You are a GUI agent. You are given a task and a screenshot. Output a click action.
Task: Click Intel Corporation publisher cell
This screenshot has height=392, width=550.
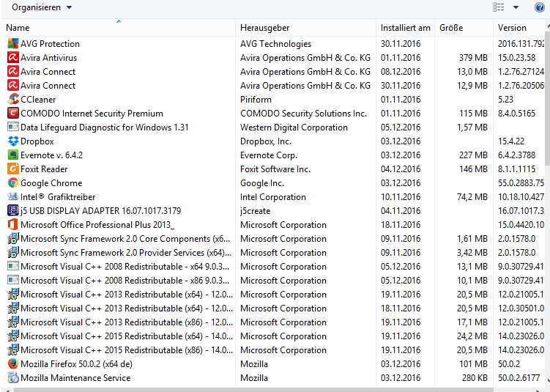click(273, 197)
